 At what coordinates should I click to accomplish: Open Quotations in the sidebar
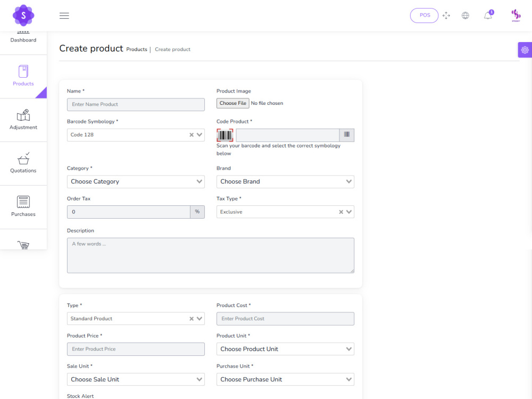tap(23, 163)
